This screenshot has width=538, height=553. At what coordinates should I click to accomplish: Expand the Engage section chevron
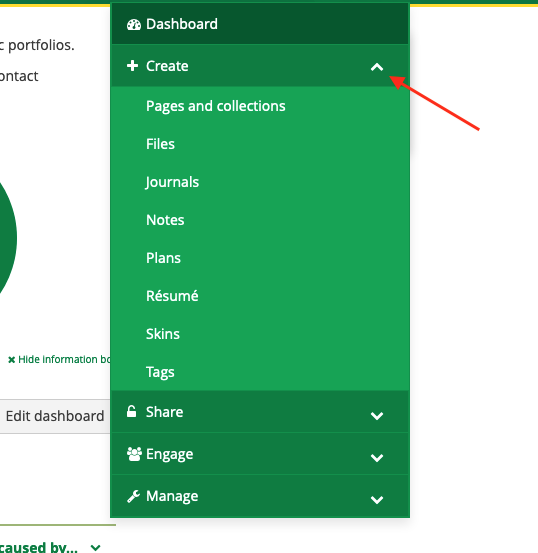pyautogui.click(x=377, y=458)
